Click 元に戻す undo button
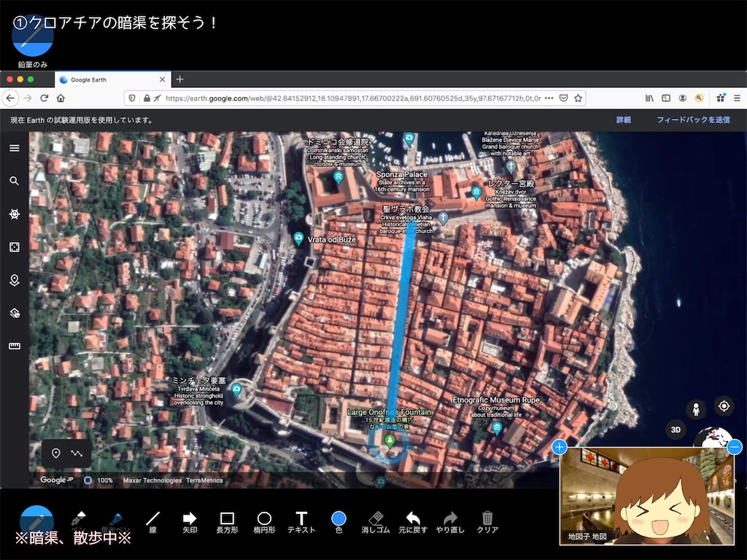This screenshot has height=560, width=747. (x=413, y=522)
